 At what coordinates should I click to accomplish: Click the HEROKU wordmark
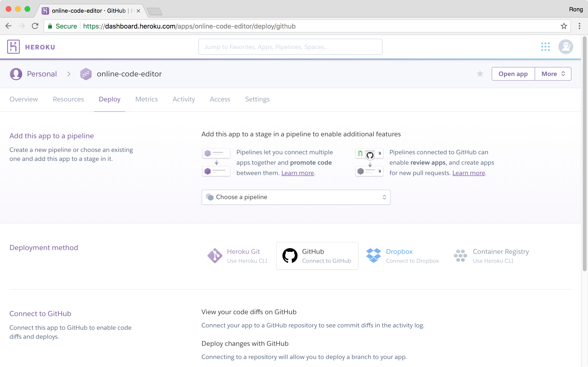click(40, 47)
